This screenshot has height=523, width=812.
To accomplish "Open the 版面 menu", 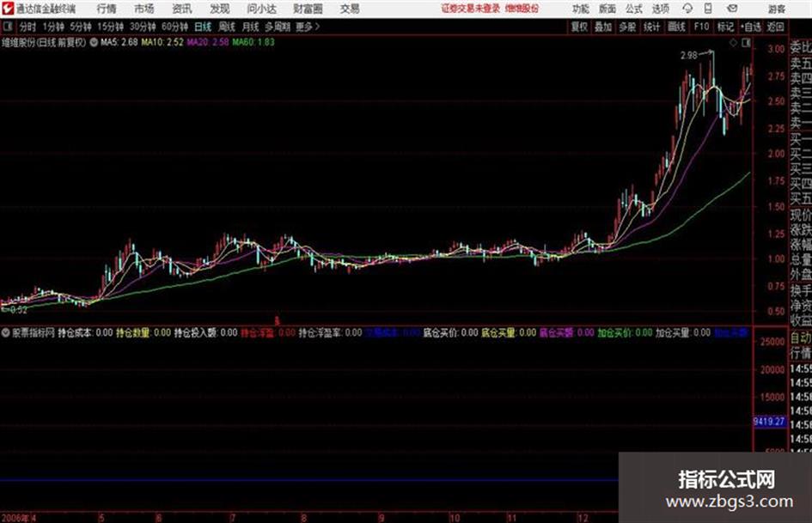I will 607,9.
